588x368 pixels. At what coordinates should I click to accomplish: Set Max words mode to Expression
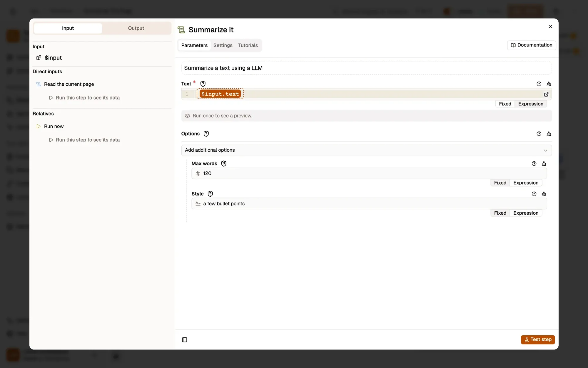[526, 183]
